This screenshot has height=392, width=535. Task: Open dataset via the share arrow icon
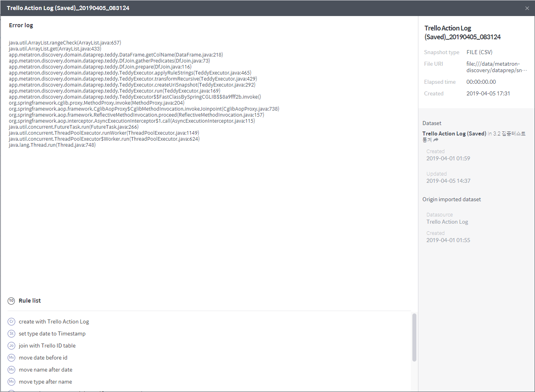[436, 140]
